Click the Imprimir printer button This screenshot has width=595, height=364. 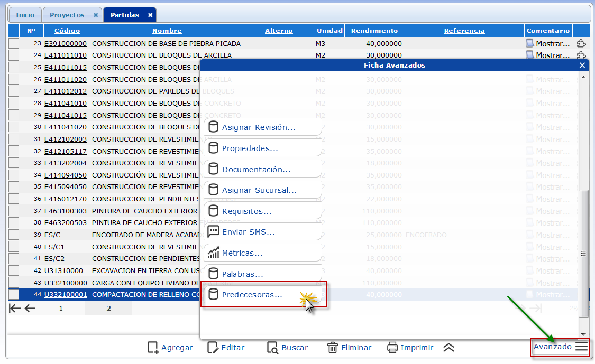tap(410, 348)
